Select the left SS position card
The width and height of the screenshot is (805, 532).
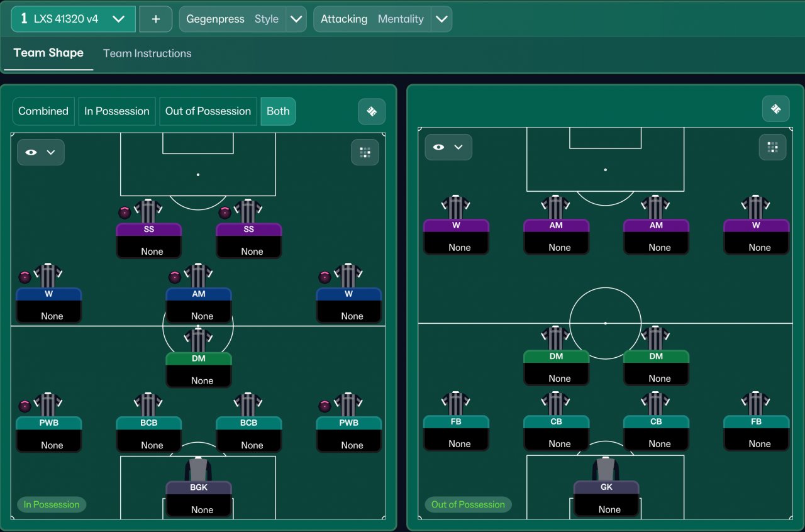tap(149, 241)
